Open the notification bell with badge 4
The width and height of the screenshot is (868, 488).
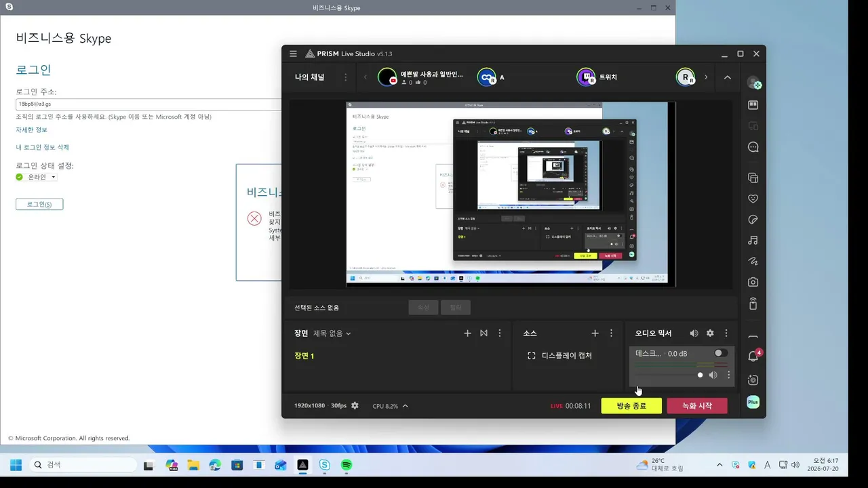point(753,356)
